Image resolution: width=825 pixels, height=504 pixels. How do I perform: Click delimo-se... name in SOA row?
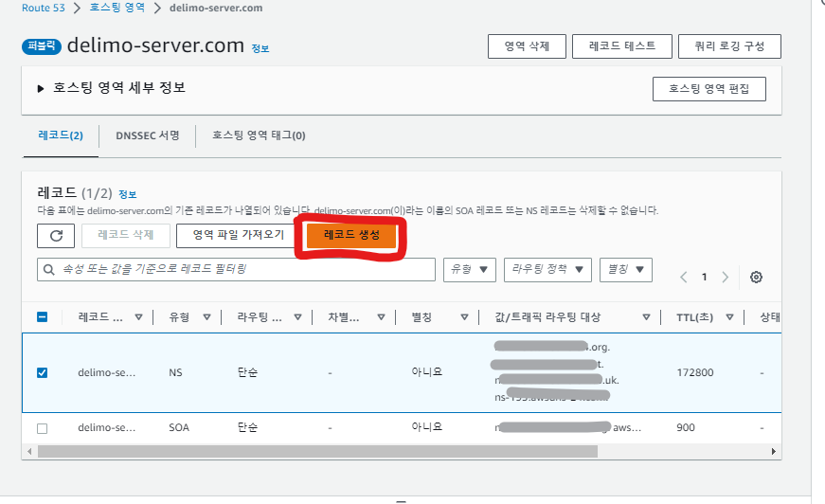coord(107,427)
